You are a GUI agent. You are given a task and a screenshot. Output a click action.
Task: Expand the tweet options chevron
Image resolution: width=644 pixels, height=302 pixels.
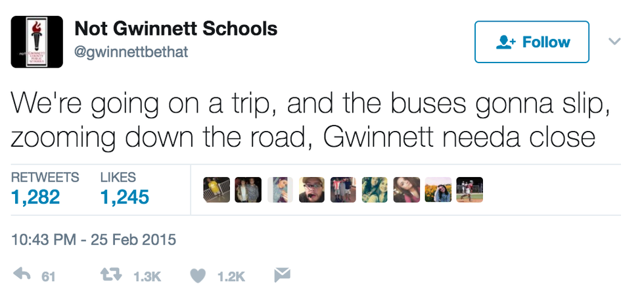click(x=614, y=41)
